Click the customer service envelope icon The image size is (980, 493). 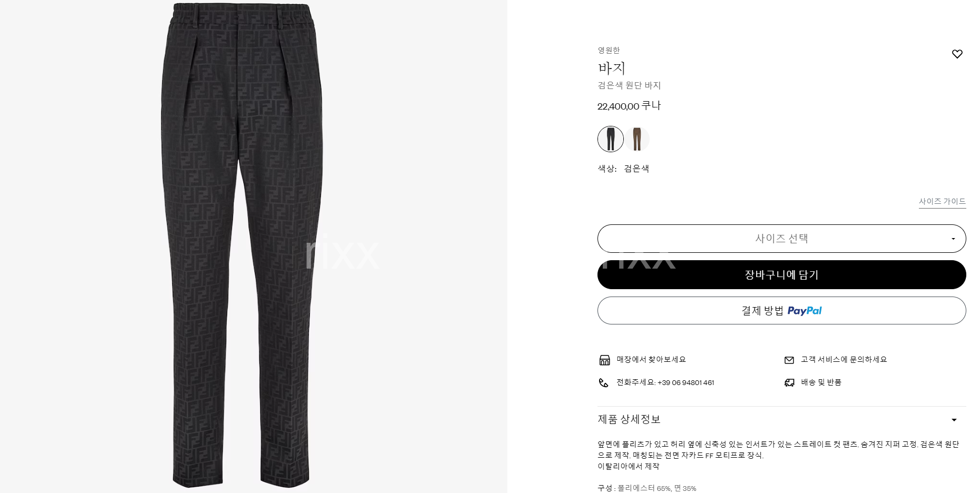(x=789, y=360)
